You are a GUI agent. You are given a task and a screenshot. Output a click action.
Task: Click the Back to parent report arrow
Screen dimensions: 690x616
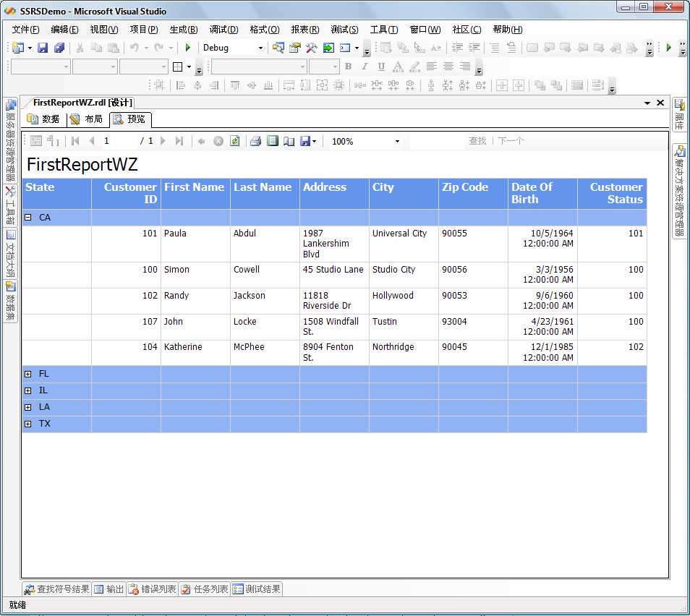coord(202,141)
